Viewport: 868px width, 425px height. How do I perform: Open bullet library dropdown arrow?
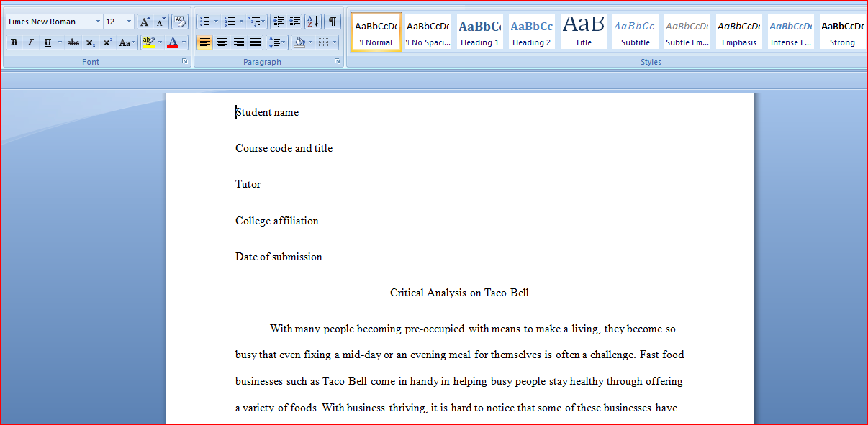(216, 22)
